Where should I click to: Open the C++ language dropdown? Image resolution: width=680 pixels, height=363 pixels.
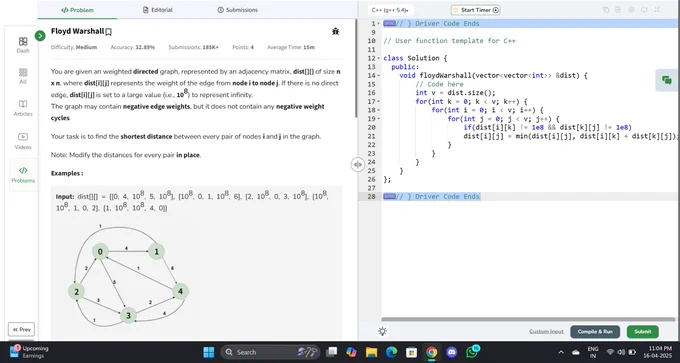pos(390,10)
